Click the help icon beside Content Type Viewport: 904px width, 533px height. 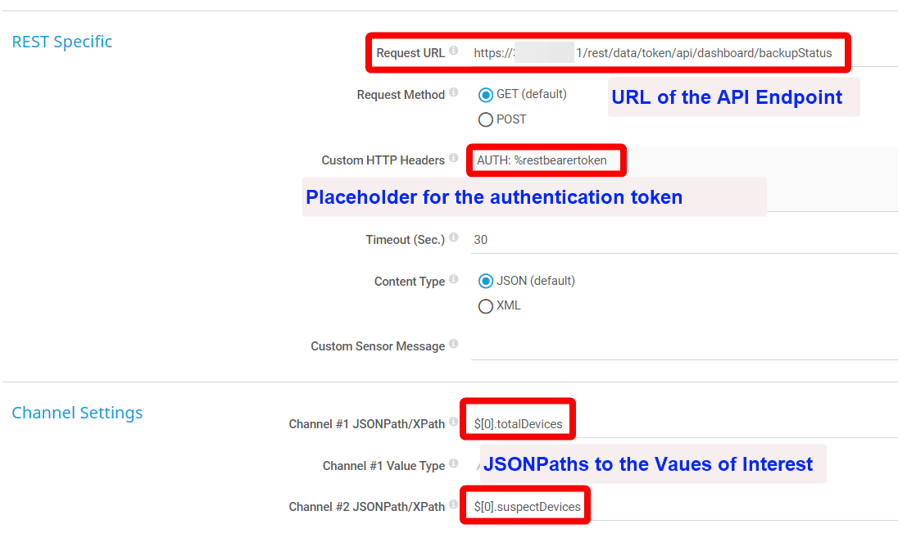(454, 280)
